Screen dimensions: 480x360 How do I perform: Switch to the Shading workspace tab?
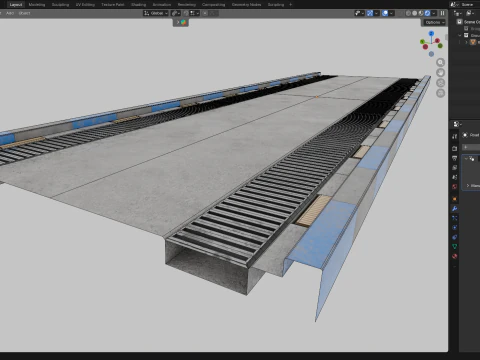coord(139,5)
